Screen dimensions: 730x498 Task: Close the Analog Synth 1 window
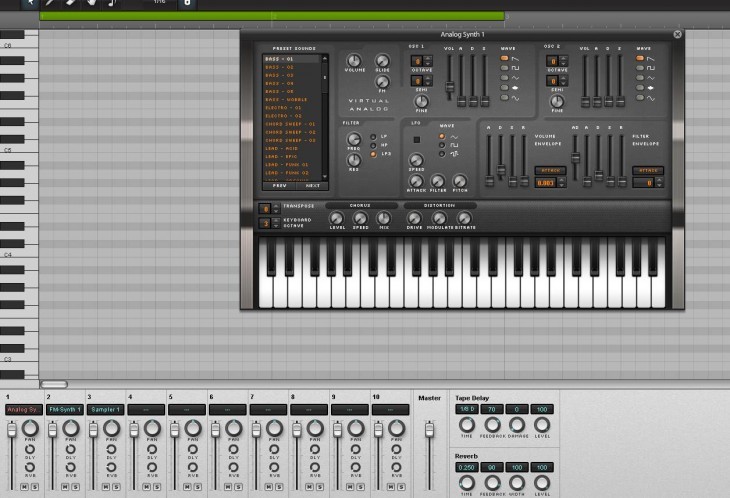677,34
